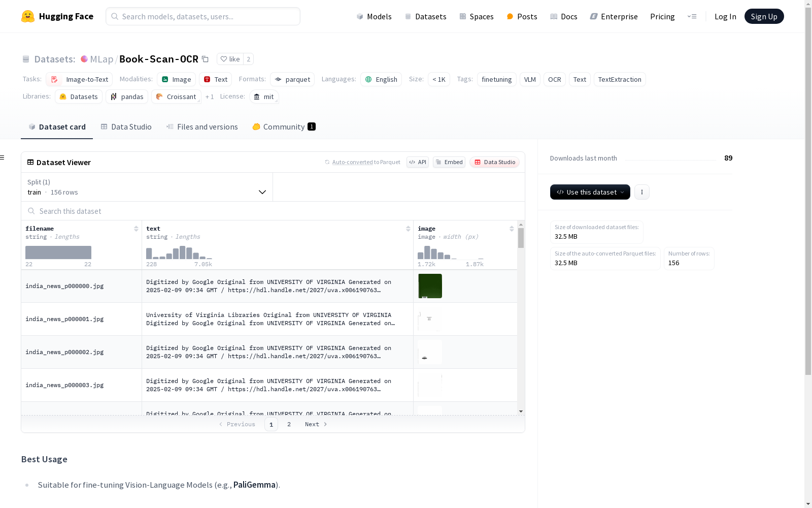Click the VLM tag
This screenshot has height=508, width=812.
[x=530, y=79]
